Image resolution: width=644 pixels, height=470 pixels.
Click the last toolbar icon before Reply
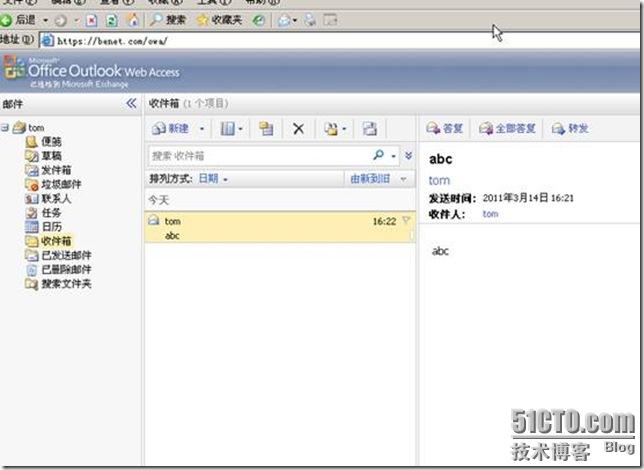[370, 129]
